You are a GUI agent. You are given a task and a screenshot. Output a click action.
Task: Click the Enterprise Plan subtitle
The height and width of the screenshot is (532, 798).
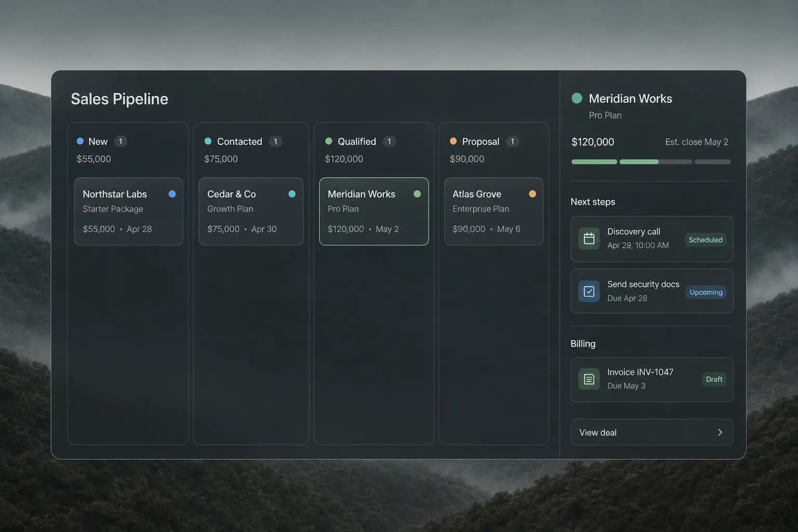(481, 209)
